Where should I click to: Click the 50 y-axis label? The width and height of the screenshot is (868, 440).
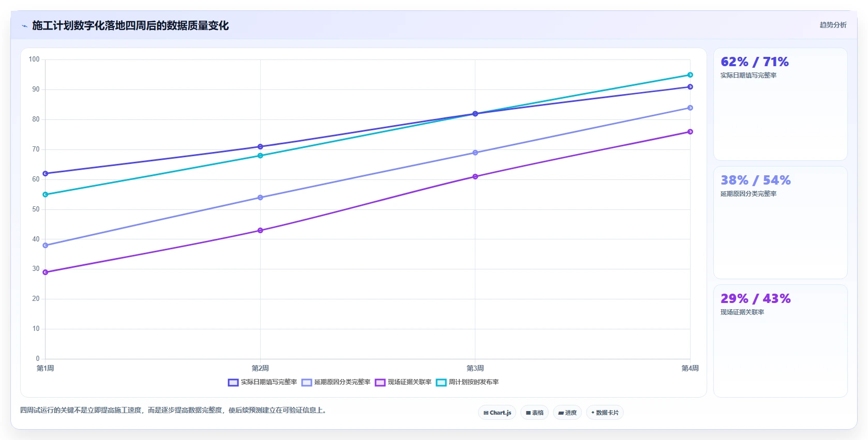coord(36,209)
